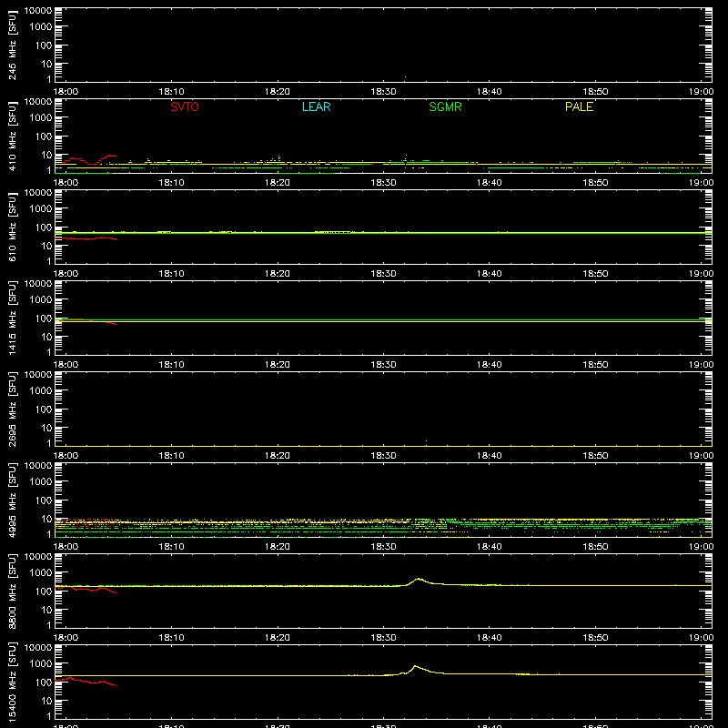Select the 245 MHz [SFU] axis title
This screenshot has height=728, width=728.
point(12,45)
